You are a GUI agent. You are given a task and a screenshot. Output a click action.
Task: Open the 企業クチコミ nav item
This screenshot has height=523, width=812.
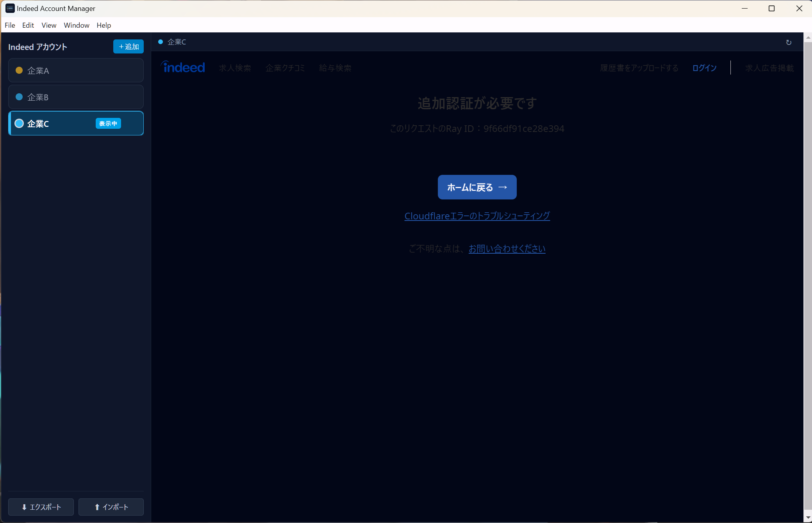285,68
